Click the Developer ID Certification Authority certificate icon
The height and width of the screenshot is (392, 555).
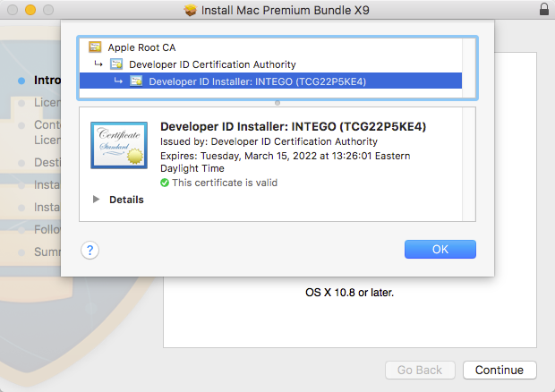tap(116, 64)
